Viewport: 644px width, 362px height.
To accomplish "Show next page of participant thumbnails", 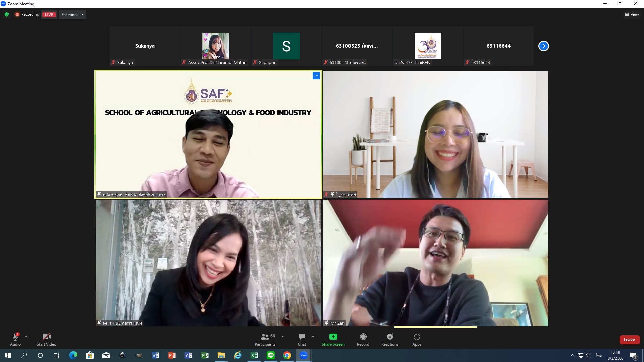I will click(543, 46).
